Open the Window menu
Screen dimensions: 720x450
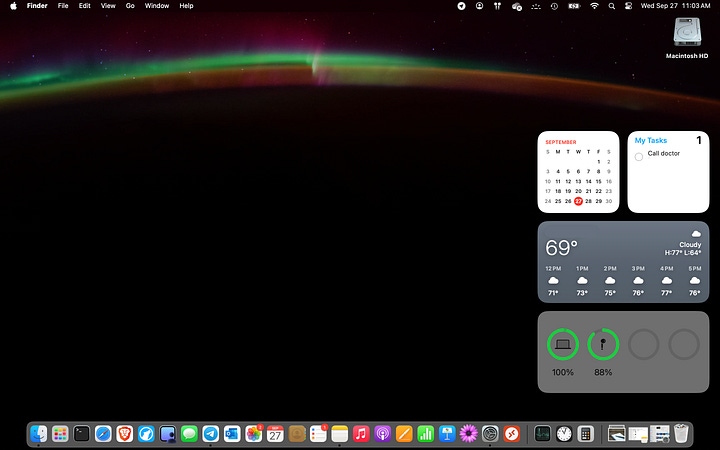click(157, 6)
